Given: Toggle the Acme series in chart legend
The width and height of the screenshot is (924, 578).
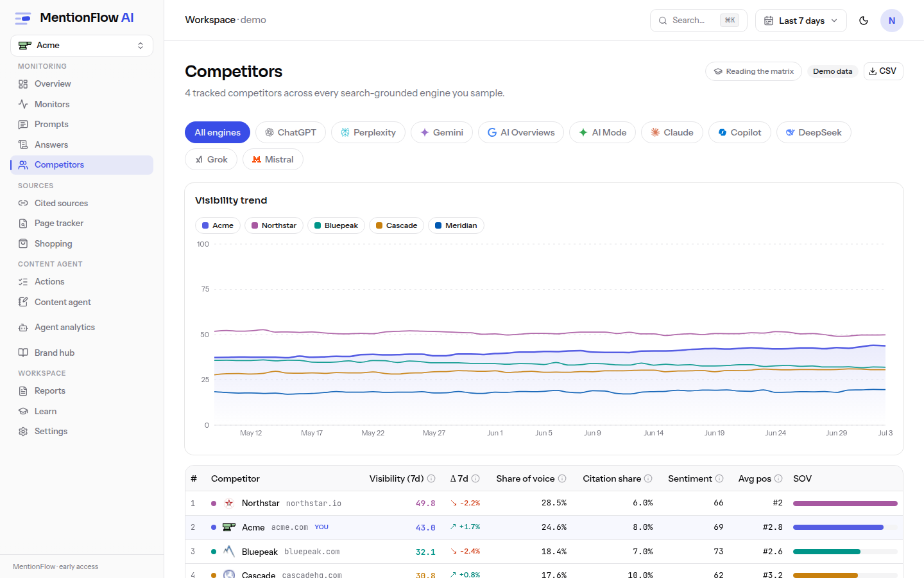Looking at the screenshot, I should tap(218, 225).
